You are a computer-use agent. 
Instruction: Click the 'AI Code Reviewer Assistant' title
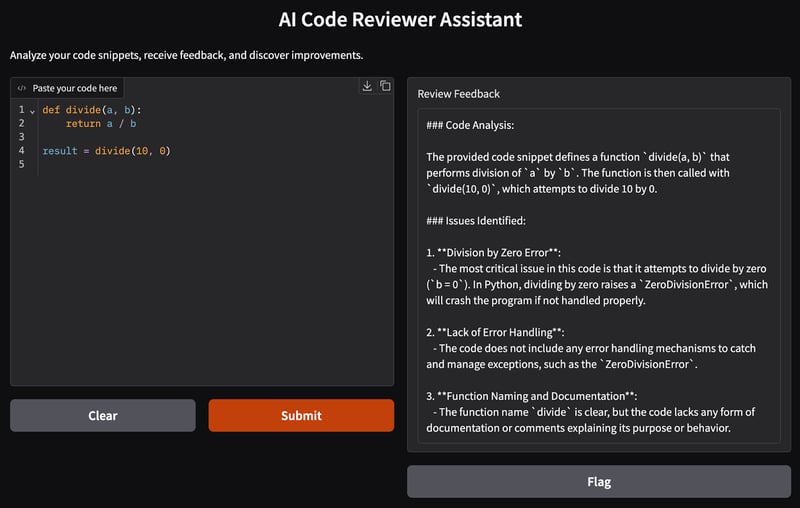point(400,19)
